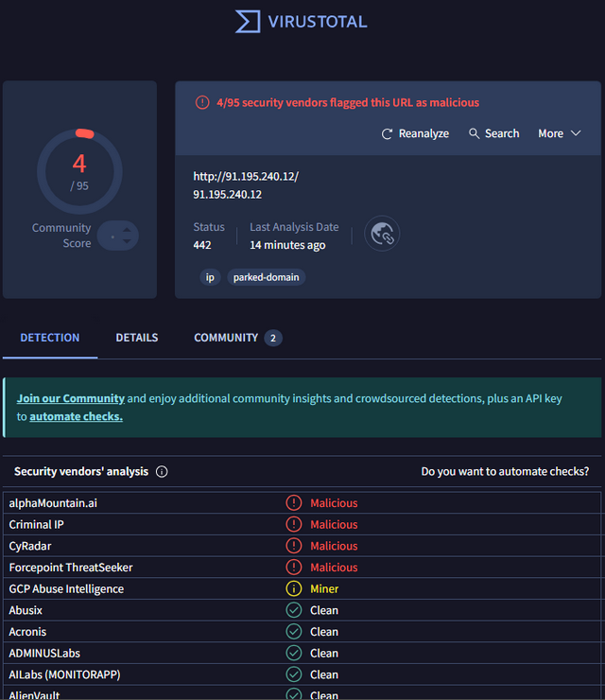
Task: Click the Acronis clean checkmark icon
Action: [294, 631]
